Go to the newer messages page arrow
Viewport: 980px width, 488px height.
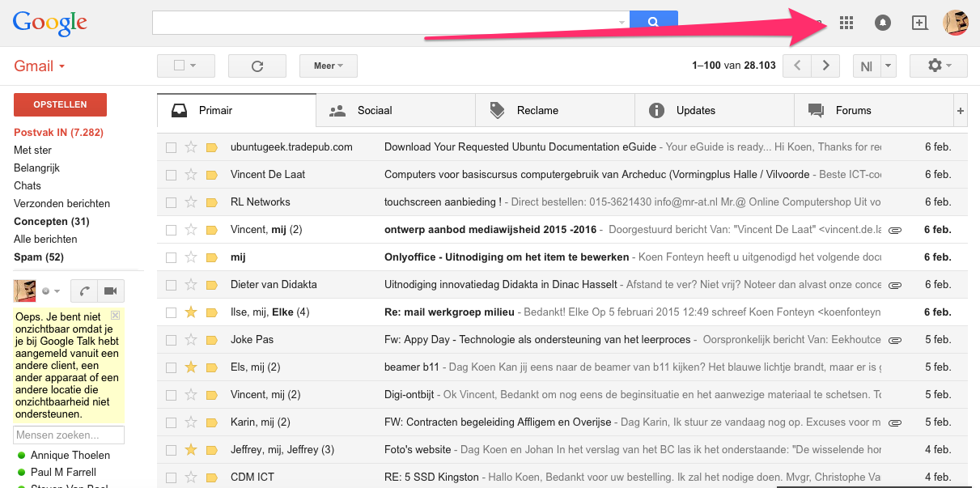797,66
